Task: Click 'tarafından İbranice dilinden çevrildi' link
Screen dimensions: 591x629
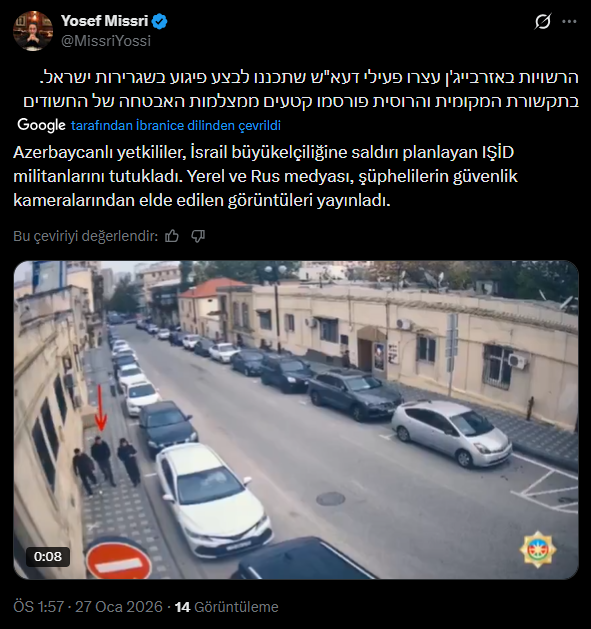Action: 176,126
